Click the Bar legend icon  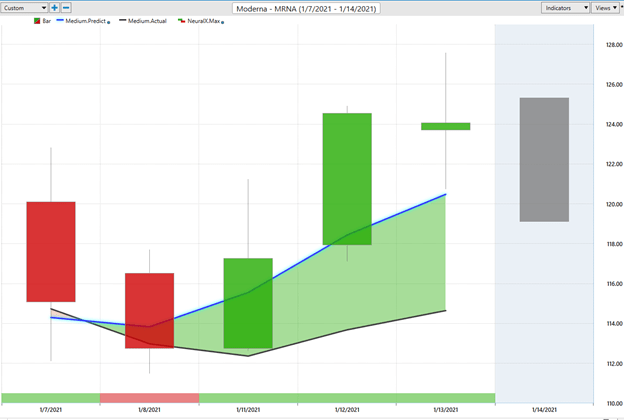pyautogui.click(x=39, y=21)
